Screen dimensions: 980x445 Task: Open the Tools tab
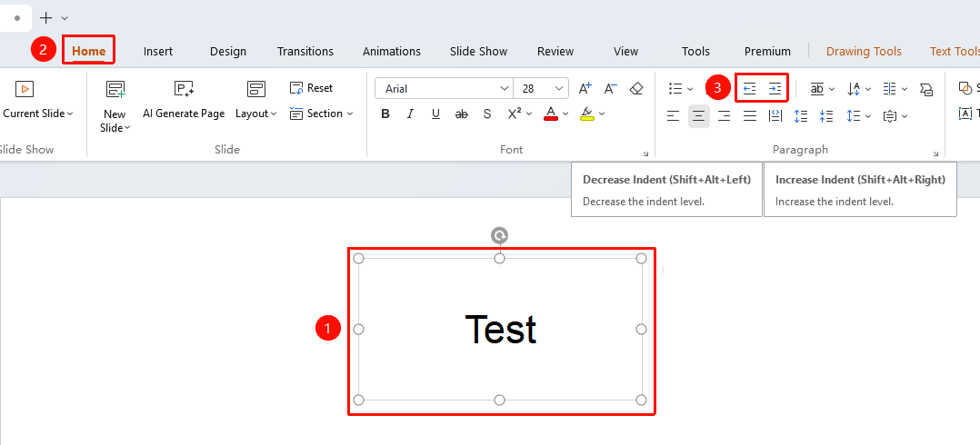tap(695, 51)
